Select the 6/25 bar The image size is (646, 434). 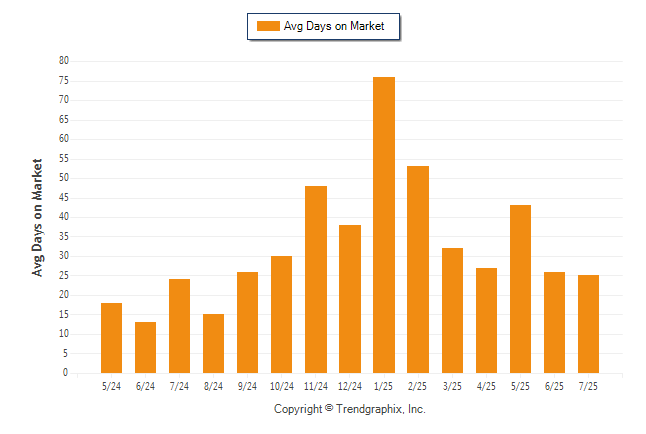[555, 323]
